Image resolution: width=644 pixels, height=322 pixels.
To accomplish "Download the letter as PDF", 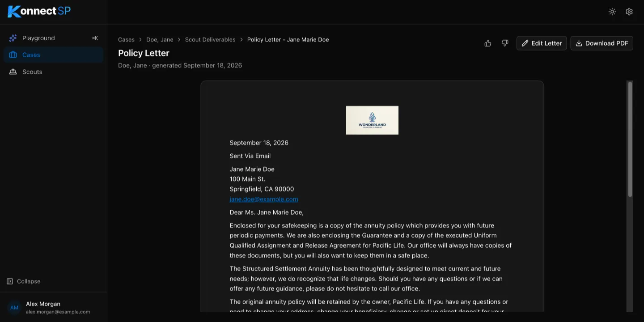I will 602,43.
